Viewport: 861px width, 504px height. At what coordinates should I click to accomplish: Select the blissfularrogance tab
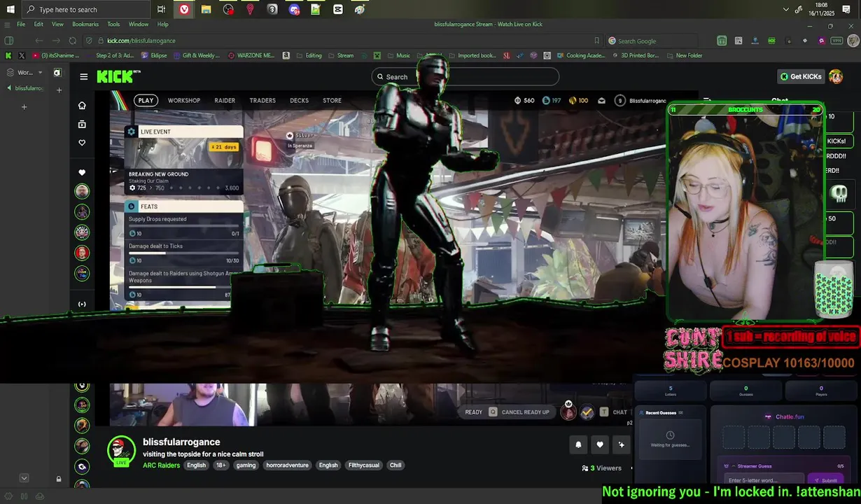[25, 88]
